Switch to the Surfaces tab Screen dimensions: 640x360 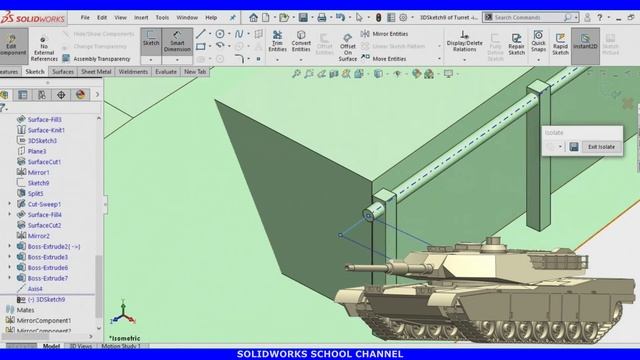pos(63,72)
